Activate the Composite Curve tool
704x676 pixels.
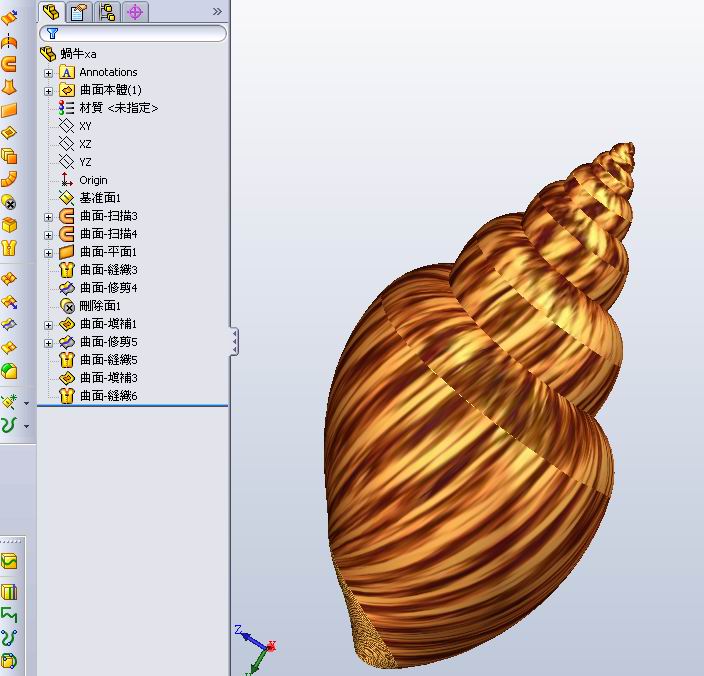[x=9, y=615]
